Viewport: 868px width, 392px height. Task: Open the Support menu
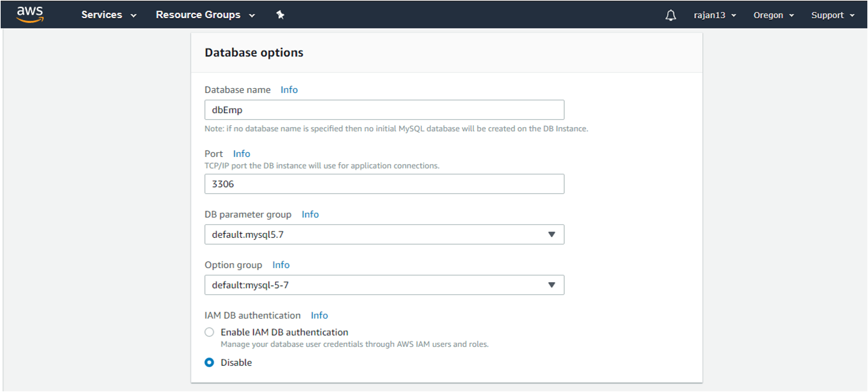pos(832,14)
